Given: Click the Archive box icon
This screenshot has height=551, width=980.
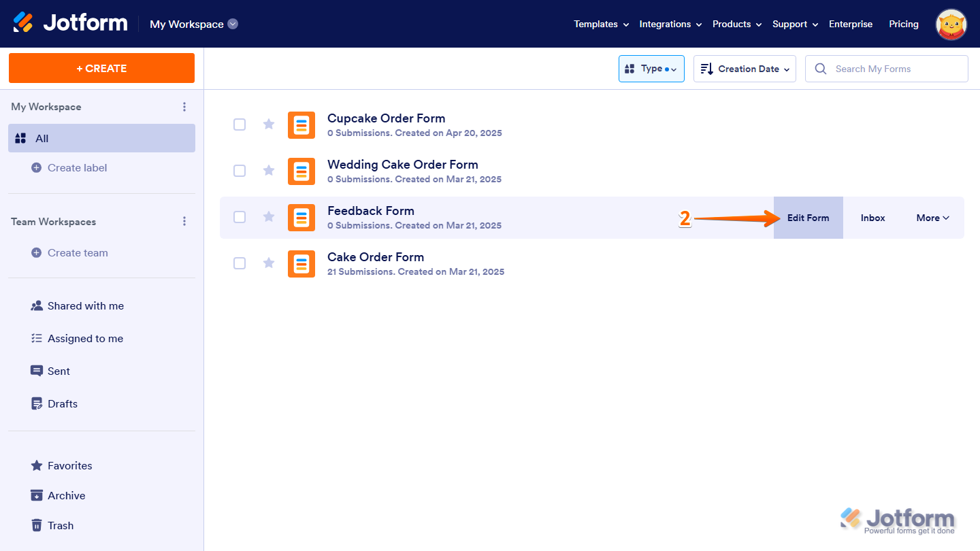Looking at the screenshot, I should (x=37, y=496).
